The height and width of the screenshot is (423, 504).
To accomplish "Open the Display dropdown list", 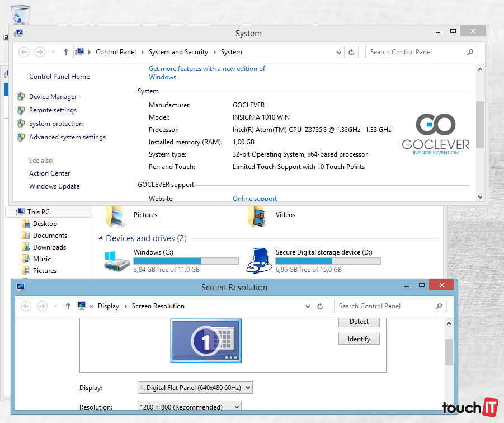I will tap(195, 387).
